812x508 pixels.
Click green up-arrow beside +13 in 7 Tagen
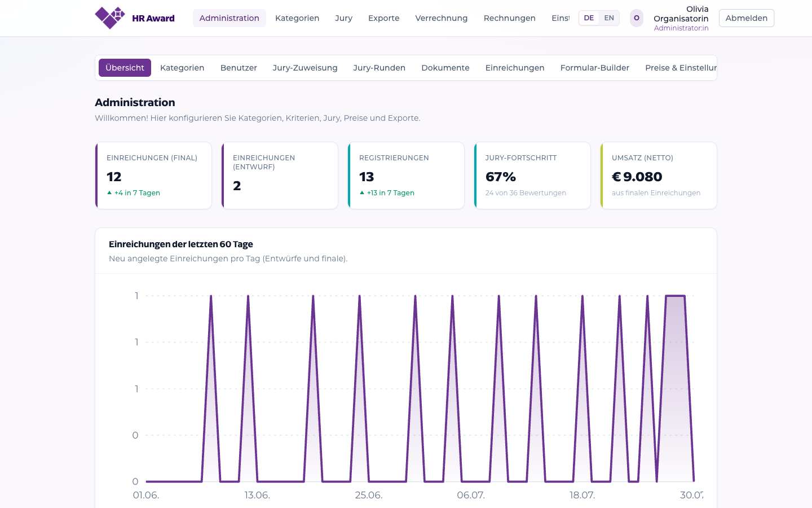tap(362, 192)
